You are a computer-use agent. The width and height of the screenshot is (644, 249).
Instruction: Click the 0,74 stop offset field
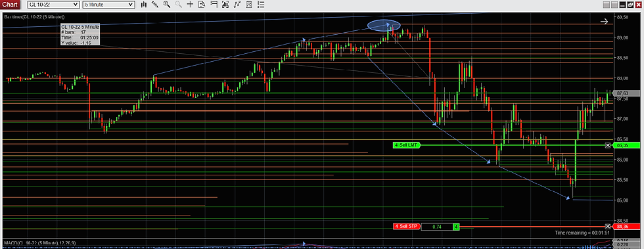coord(436,227)
